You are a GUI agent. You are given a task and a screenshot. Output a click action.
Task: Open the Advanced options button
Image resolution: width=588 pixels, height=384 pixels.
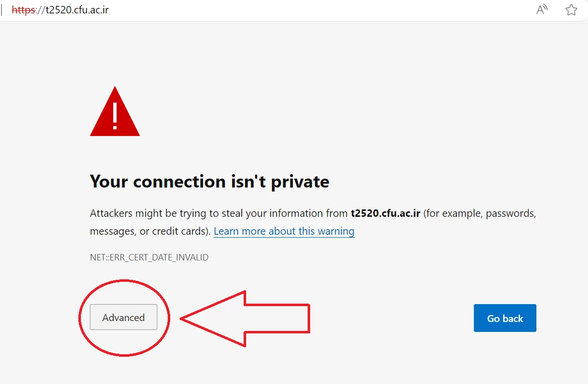pos(124,318)
